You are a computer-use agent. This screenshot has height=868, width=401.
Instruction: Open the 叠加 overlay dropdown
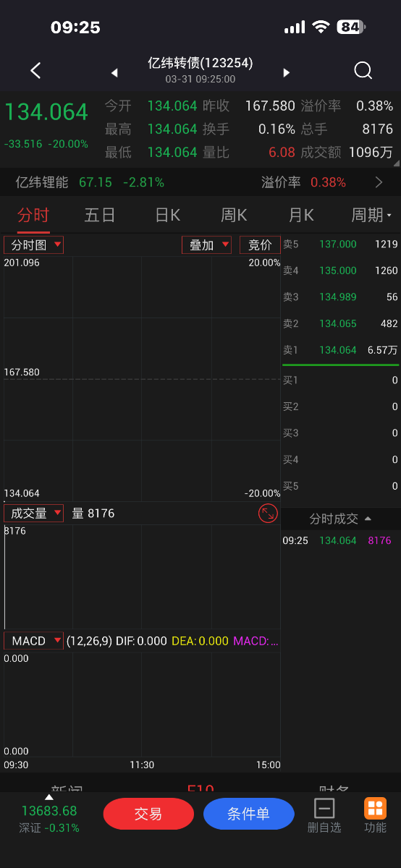[206, 245]
